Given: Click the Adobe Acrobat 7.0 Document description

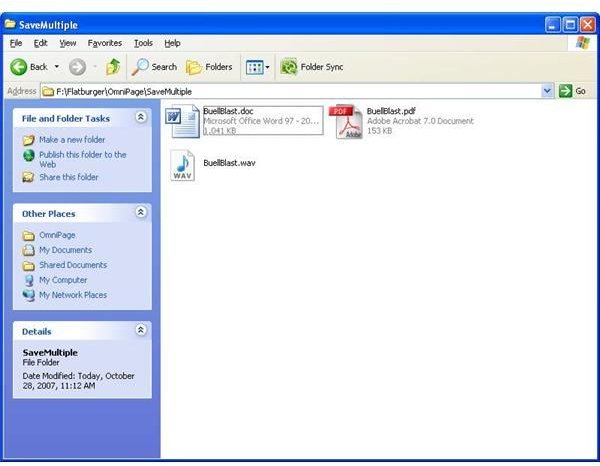Looking at the screenshot, I should click(x=420, y=121).
